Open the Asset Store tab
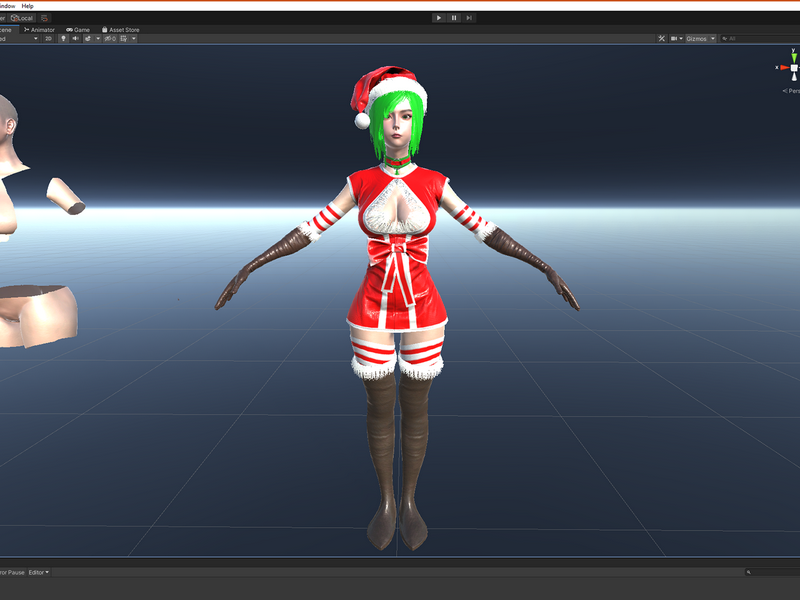800x600 pixels. click(x=120, y=30)
